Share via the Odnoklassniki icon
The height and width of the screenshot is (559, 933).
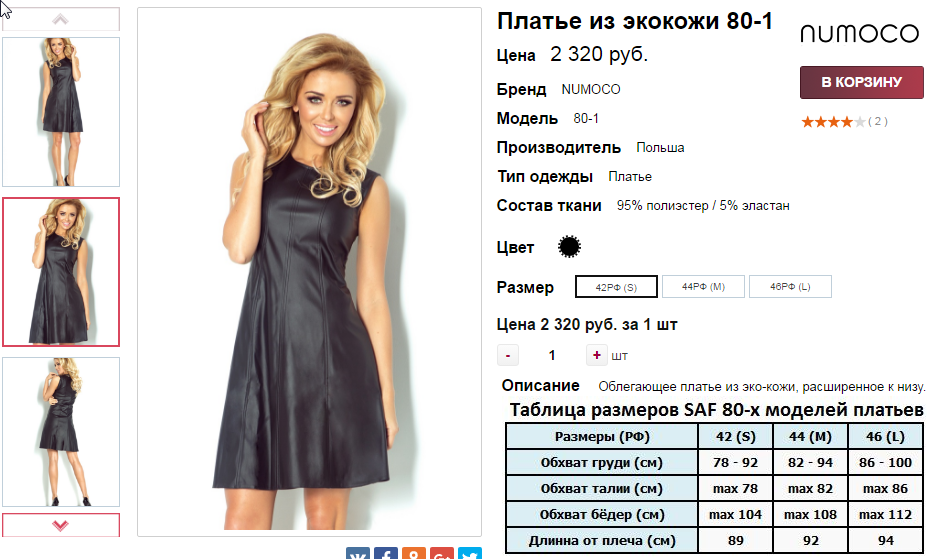414,554
